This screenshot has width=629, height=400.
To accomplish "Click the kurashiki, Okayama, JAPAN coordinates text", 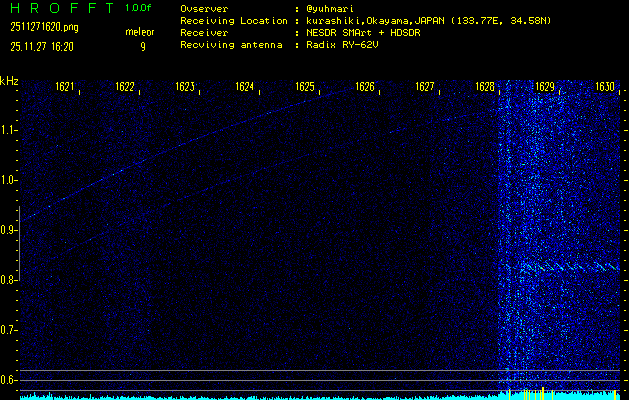I will point(428,21).
